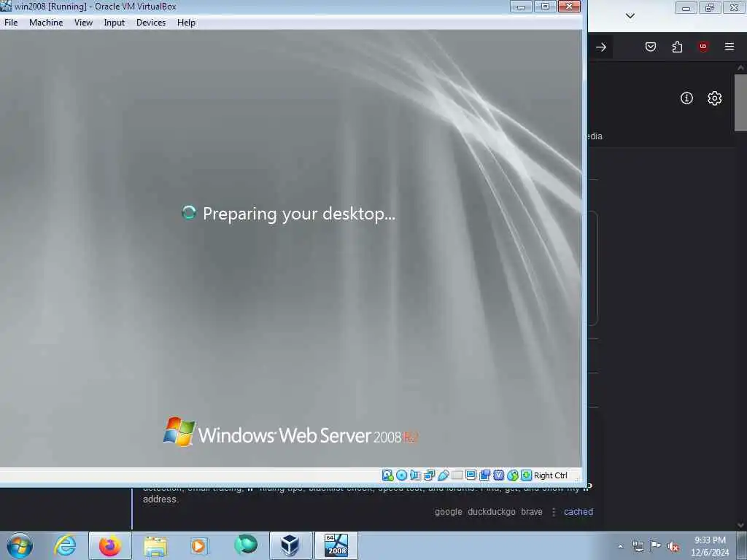Screen dimensions: 747x560
Task: Open the Firefox extensions puzzle icon
Action: click(677, 47)
